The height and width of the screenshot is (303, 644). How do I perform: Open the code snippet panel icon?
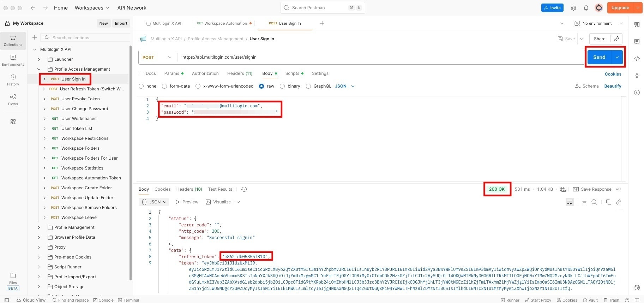[637, 59]
